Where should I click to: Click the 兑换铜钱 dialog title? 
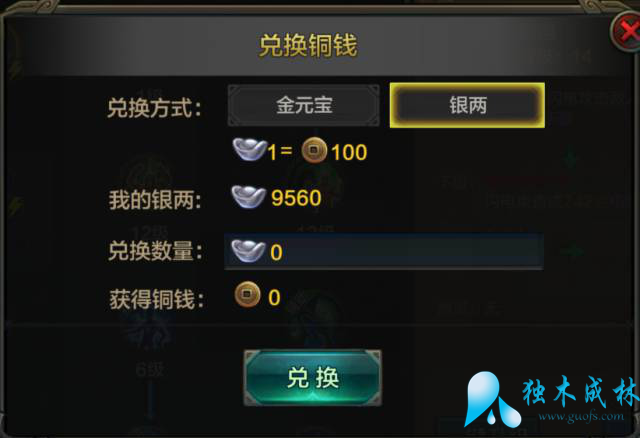309,45
